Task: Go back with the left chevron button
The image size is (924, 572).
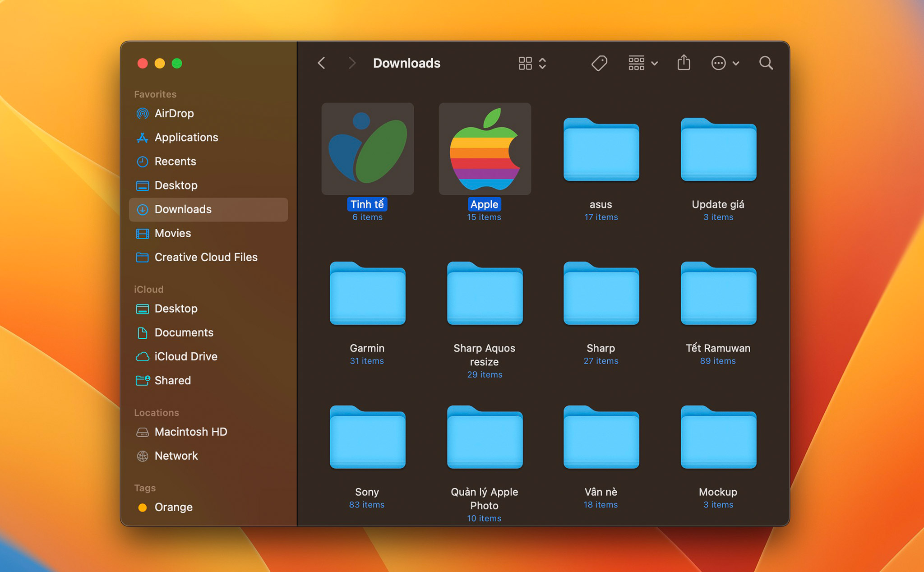Action: click(321, 63)
